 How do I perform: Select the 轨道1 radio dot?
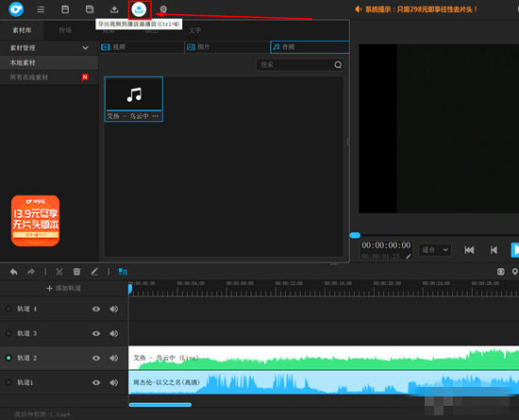(x=8, y=382)
